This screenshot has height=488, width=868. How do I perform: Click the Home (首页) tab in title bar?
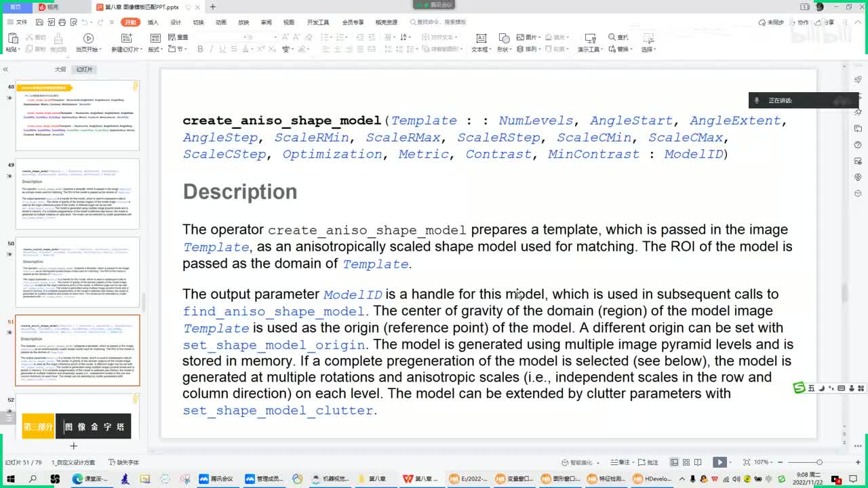(x=15, y=7)
